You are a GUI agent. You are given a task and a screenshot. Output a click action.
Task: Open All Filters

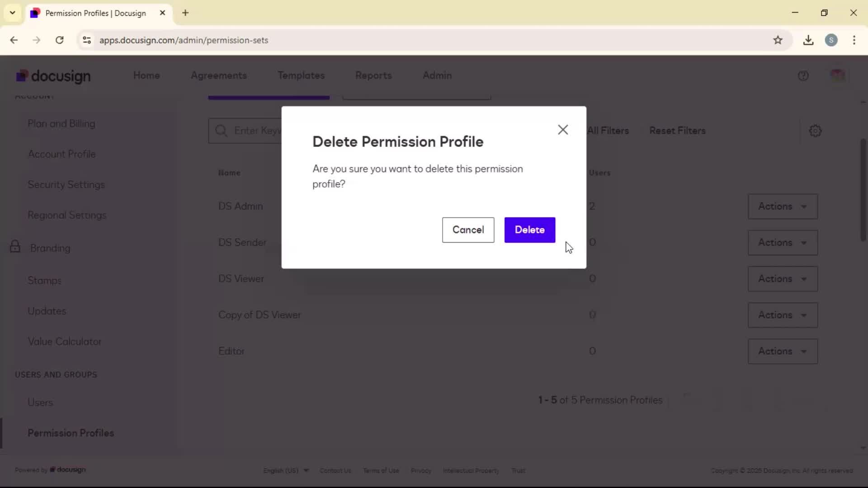pos(609,131)
